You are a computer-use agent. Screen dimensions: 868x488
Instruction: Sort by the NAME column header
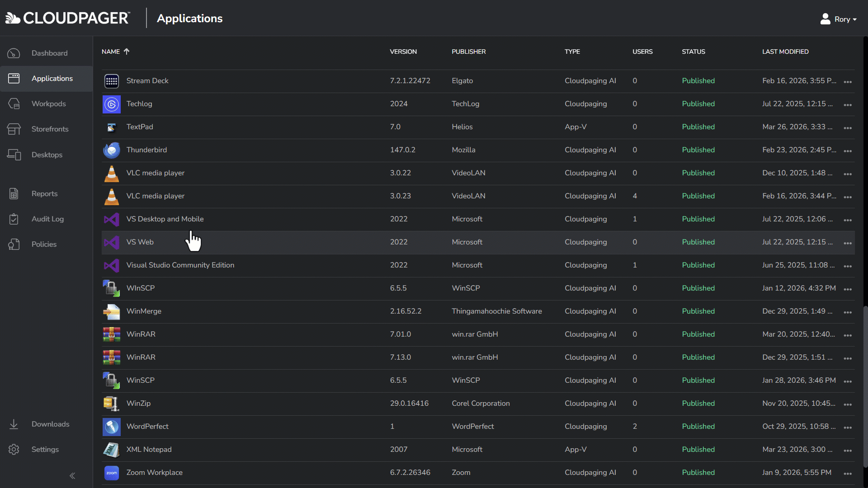[115, 52]
